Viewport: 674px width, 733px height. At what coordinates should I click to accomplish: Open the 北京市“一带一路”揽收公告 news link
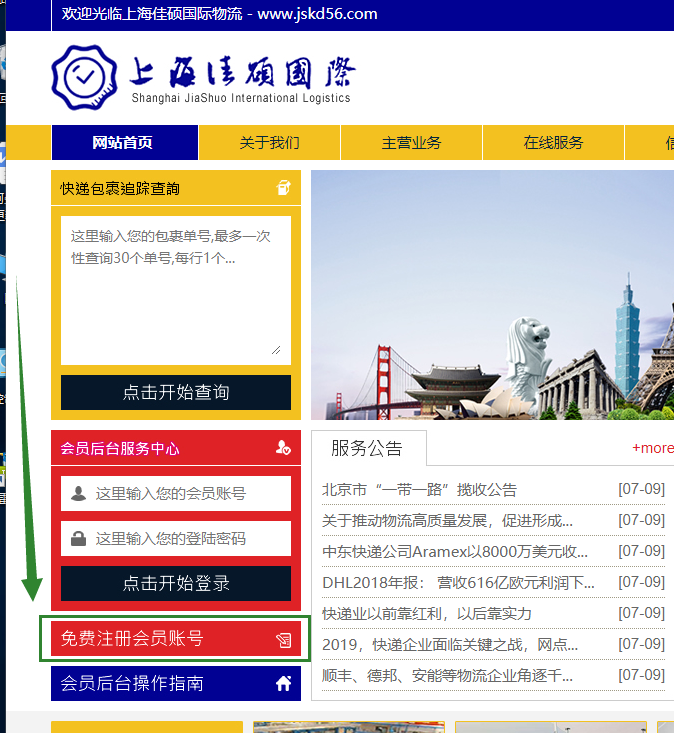coord(420,490)
